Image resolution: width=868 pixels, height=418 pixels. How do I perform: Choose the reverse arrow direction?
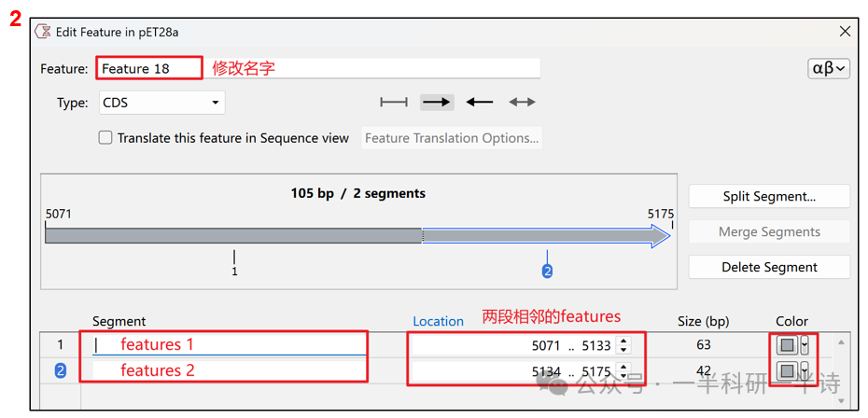click(x=480, y=103)
